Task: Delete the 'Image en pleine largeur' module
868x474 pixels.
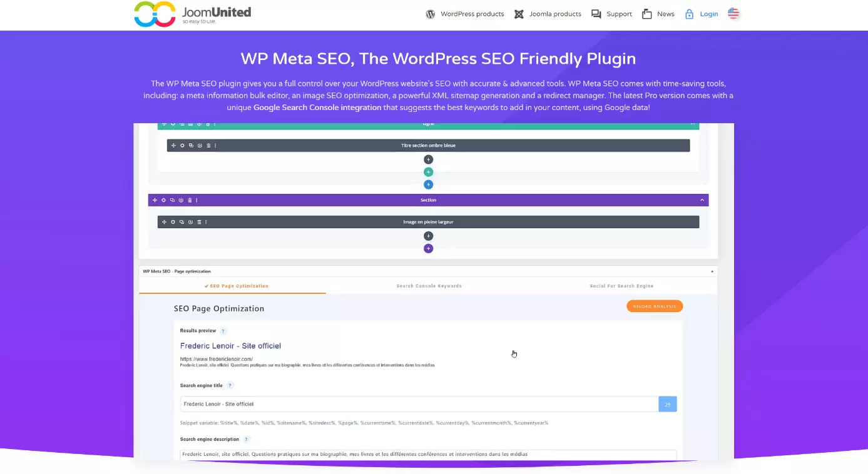Action: click(199, 222)
